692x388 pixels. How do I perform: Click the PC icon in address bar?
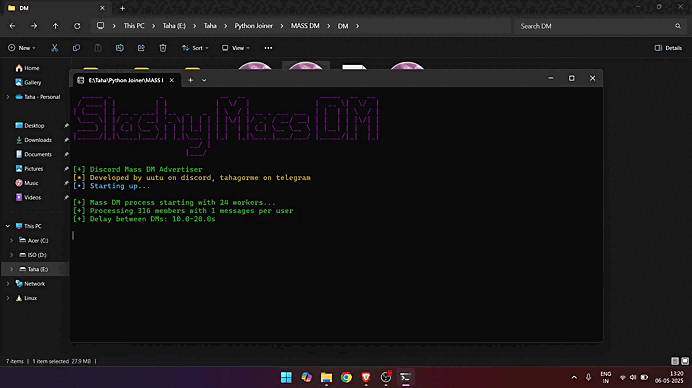[101, 26]
